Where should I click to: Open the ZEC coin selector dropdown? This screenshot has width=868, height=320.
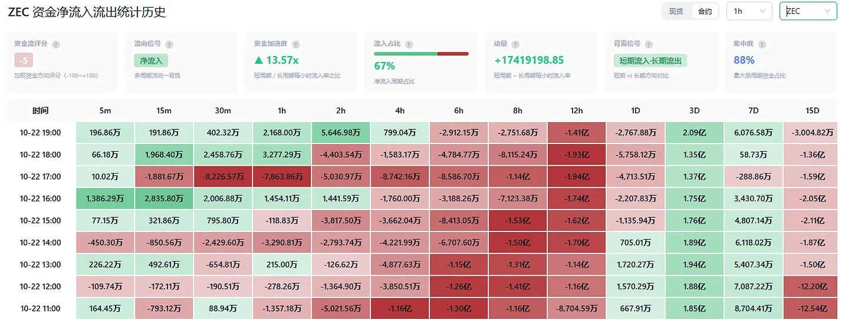[808, 11]
